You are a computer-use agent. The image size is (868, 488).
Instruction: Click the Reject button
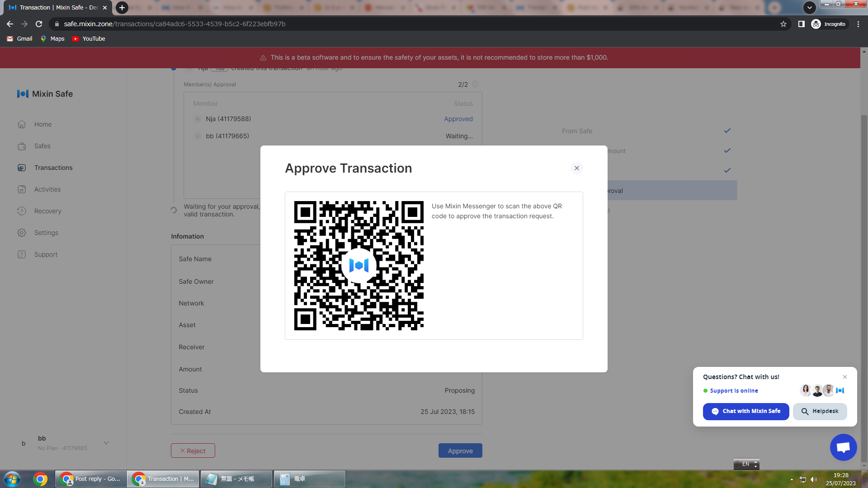pos(193,450)
